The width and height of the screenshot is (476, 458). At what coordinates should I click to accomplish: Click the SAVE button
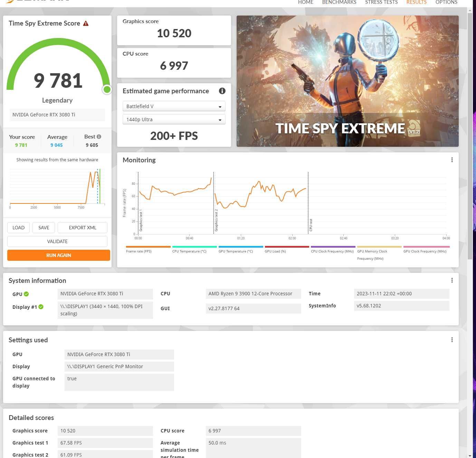pos(44,228)
